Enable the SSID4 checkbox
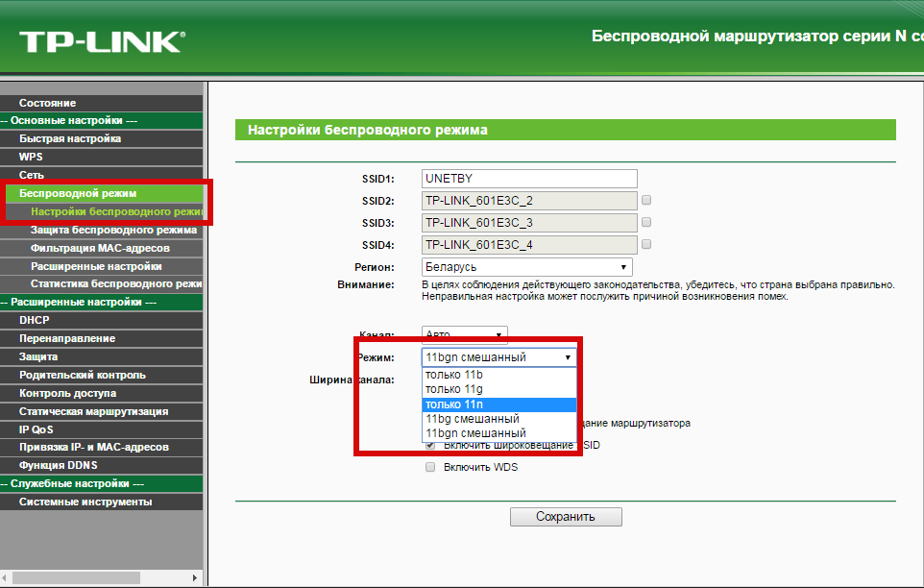Screen dimensions: 924x588 click(x=646, y=244)
